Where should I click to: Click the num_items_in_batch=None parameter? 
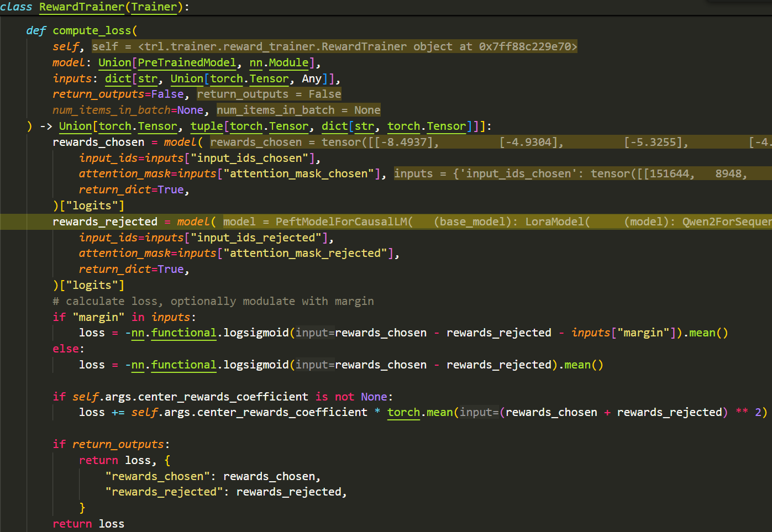[128, 110]
